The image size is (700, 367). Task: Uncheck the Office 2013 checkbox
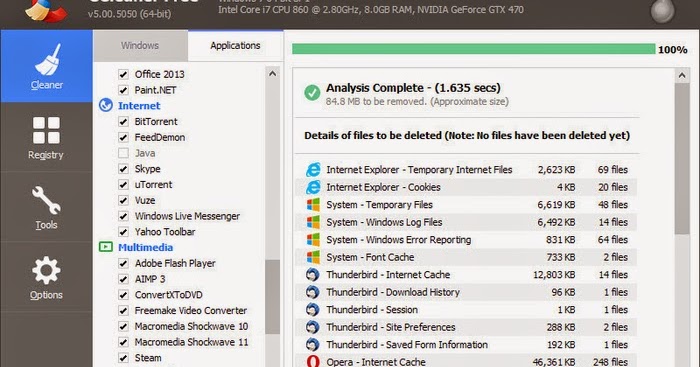click(x=123, y=74)
